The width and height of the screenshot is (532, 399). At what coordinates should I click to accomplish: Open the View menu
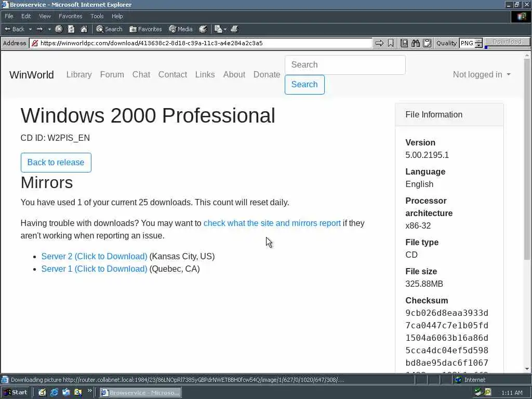point(45,16)
